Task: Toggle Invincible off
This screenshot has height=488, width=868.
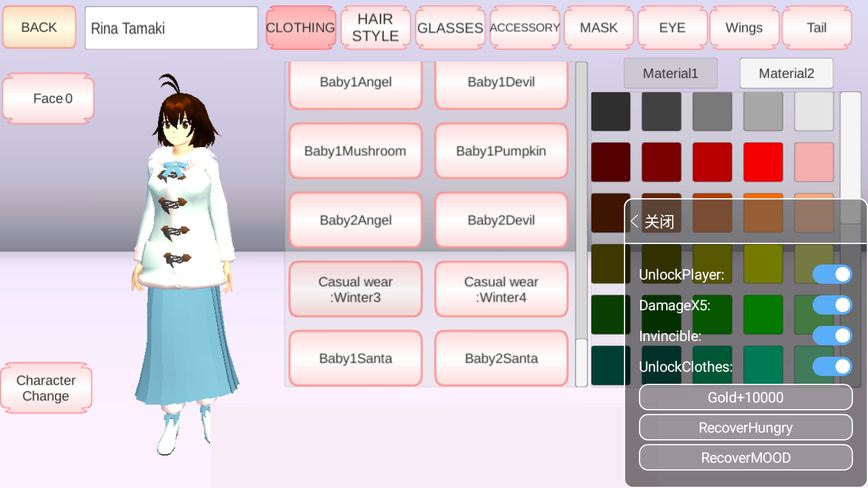Action: point(832,336)
